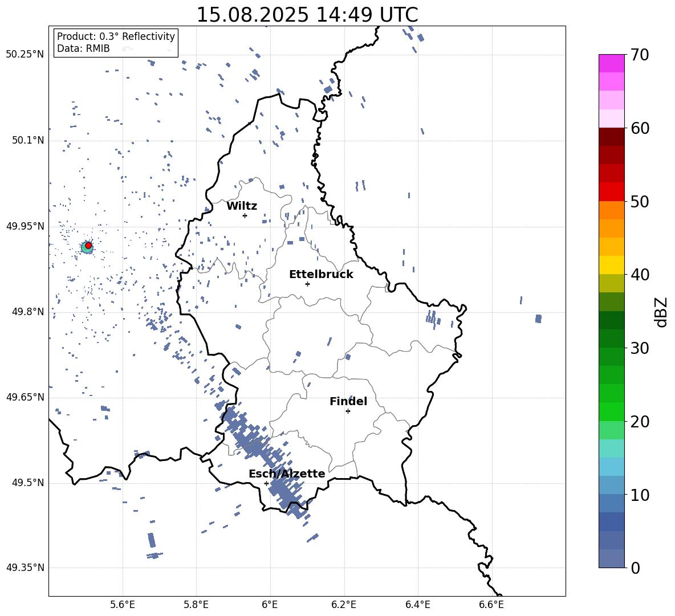Click the 49.5°N latitude label
Image resolution: width=675 pixels, height=616 pixels.
coord(28,483)
